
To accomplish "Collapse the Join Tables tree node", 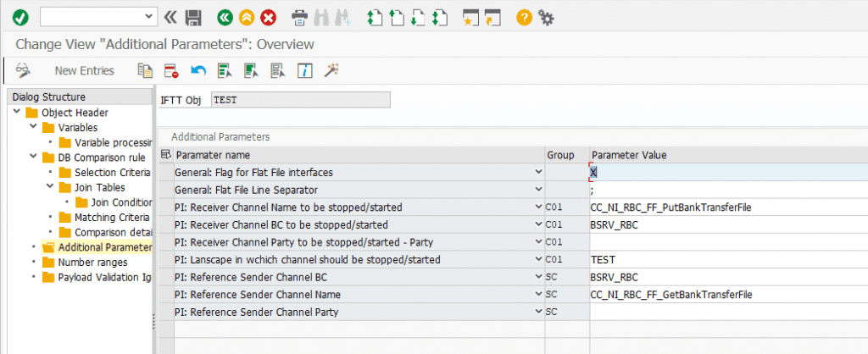I will point(51,187).
